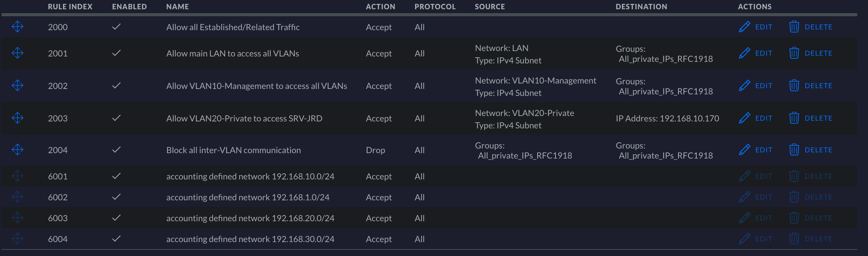
Task: Toggle the enabled checkmark on rule 2004
Action: (x=116, y=150)
